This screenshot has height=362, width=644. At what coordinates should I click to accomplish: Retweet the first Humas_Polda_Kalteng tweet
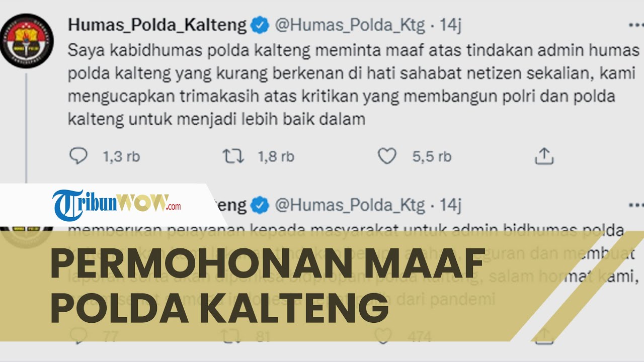(x=233, y=156)
